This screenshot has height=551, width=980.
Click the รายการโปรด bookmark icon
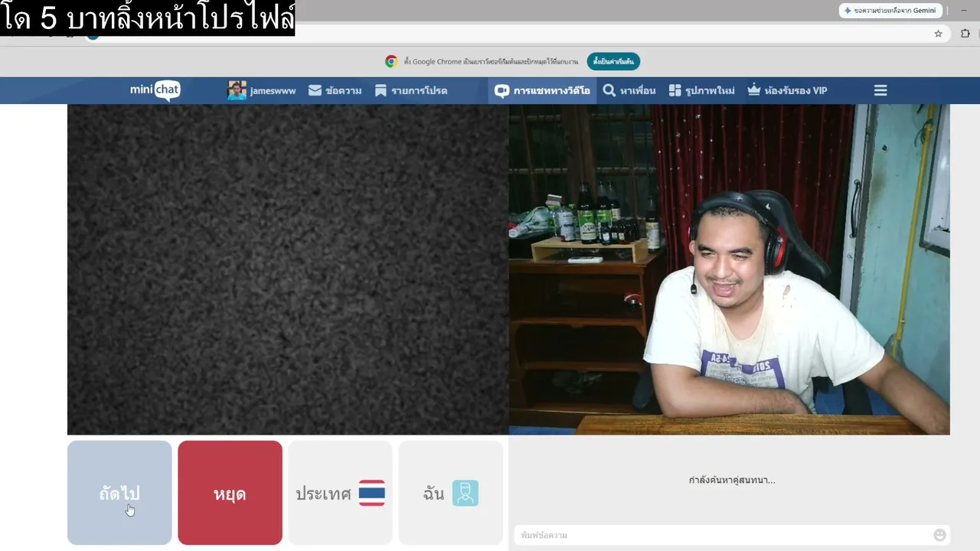[x=381, y=90]
